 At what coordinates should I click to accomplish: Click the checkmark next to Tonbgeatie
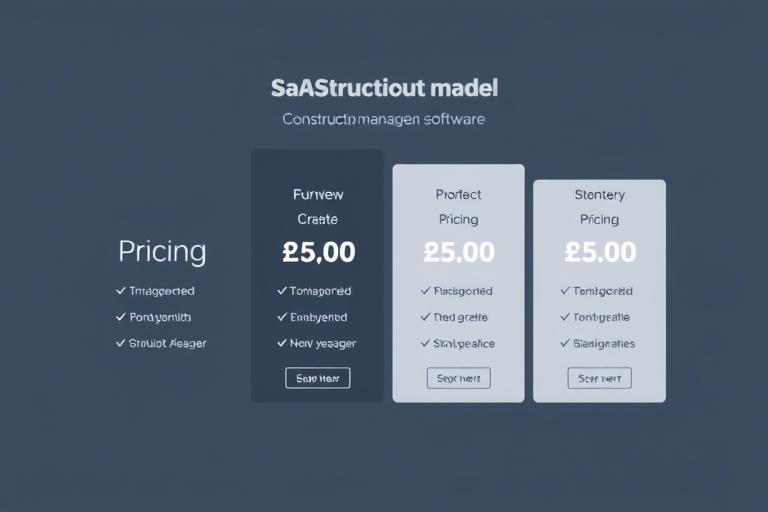pos(565,317)
